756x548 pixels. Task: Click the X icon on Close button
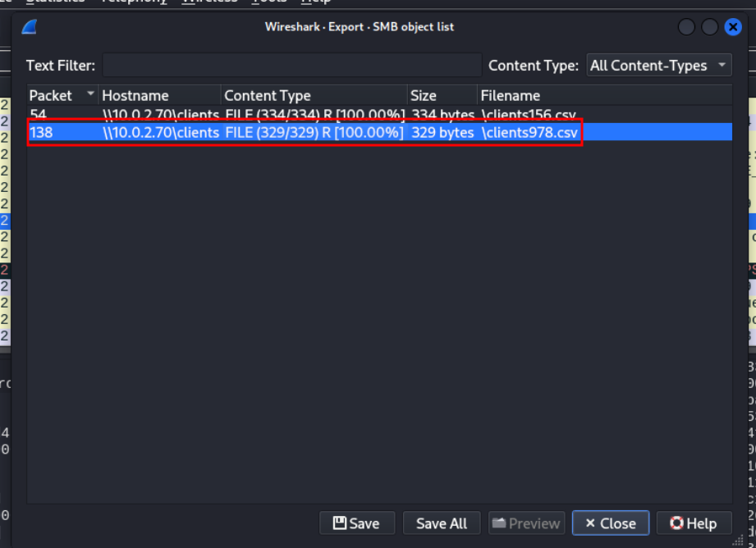pyautogui.click(x=589, y=523)
